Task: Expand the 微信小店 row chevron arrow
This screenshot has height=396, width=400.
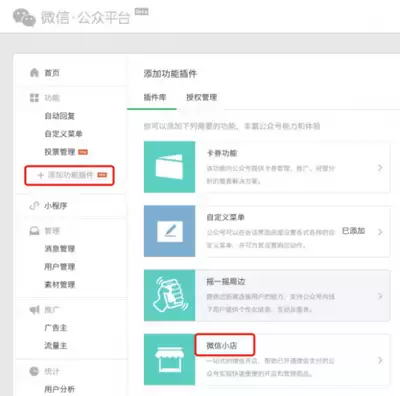Action: [380, 360]
